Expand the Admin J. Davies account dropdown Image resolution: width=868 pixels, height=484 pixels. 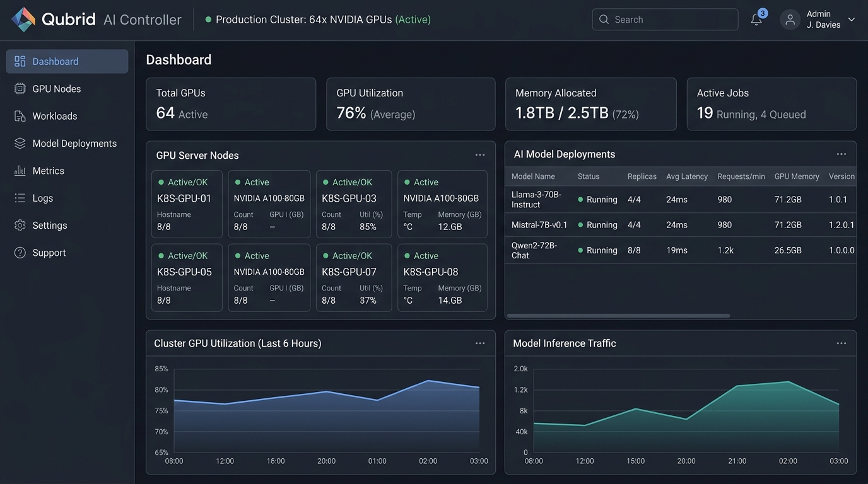[x=852, y=20]
